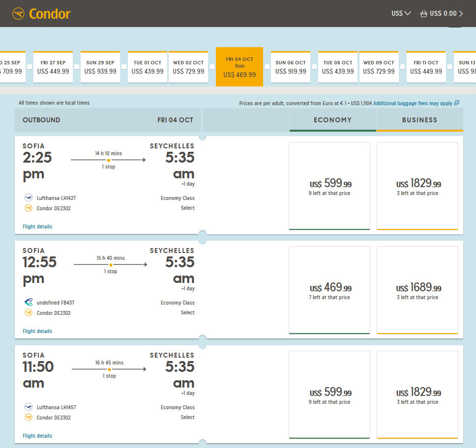This screenshot has height=448, width=476.
Task: Select the 25 SEP date tab
Action: pyautogui.click(x=12, y=67)
